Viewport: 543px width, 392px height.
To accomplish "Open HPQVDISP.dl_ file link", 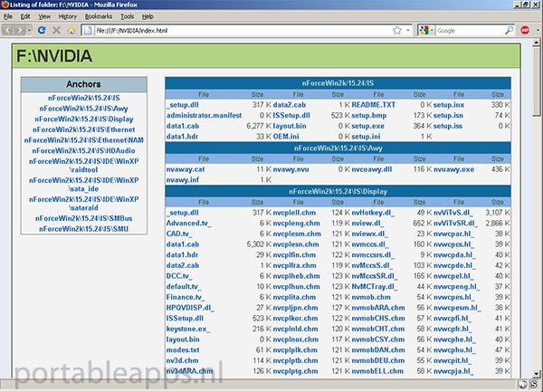I will [190, 308].
